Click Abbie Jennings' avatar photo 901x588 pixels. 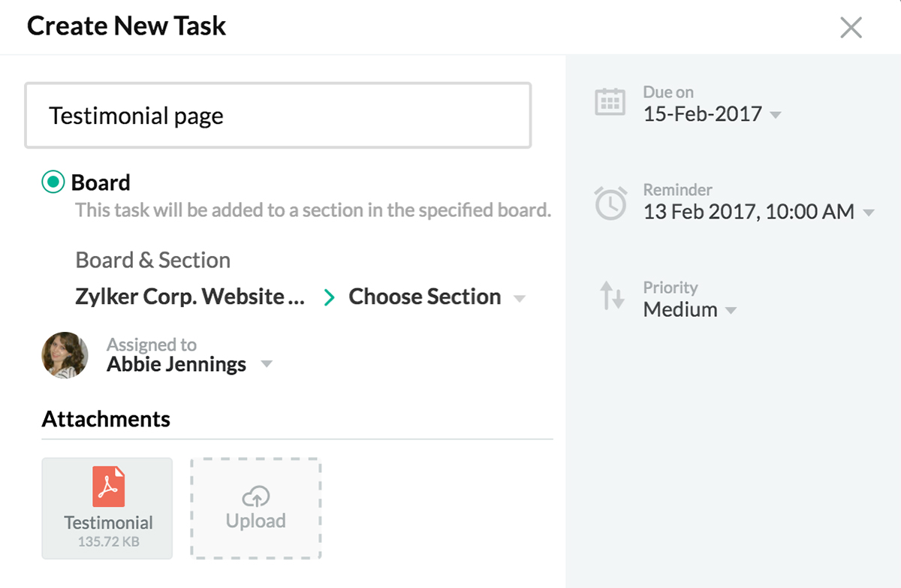point(65,355)
